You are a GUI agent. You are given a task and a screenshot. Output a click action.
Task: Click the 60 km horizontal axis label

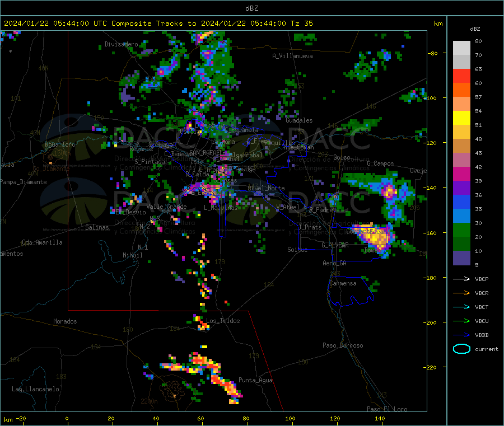[x=200, y=418]
